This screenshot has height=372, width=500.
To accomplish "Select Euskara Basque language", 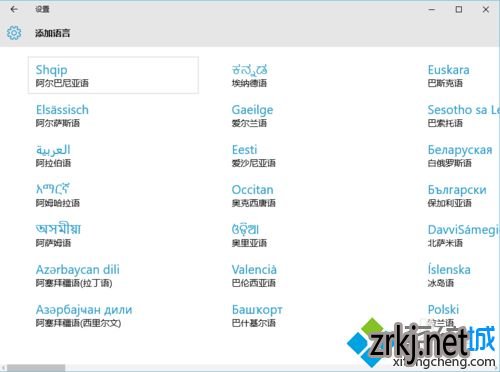I will (x=460, y=75).
